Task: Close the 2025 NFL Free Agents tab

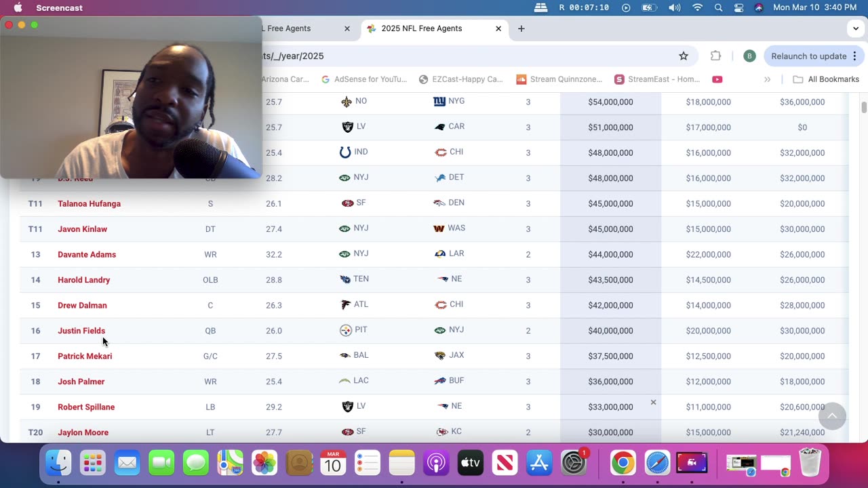Action: [498, 28]
